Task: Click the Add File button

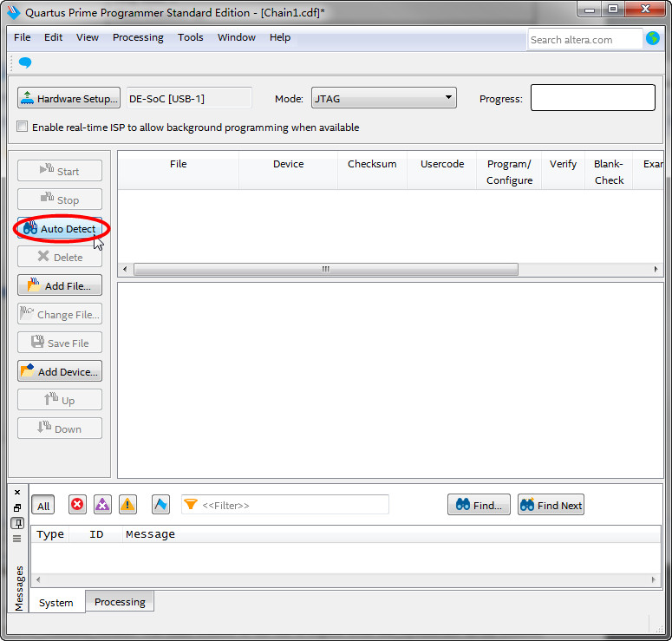Action: click(60, 285)
